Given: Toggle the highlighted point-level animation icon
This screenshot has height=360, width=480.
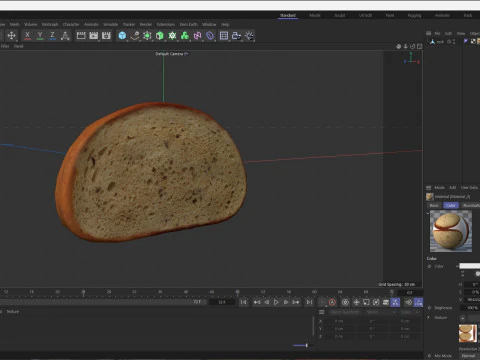Looking at the screenshot, I should (x=395, y=302).
